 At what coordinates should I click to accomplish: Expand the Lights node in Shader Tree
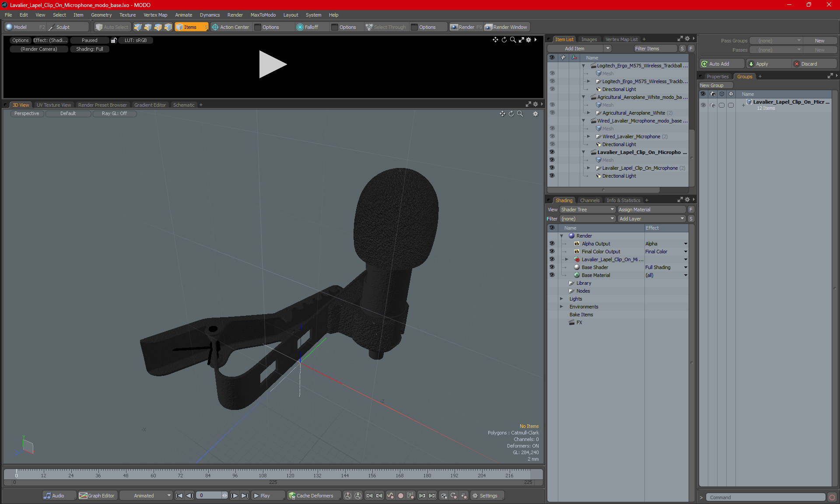pyautogui.click(x=561, y=299)
